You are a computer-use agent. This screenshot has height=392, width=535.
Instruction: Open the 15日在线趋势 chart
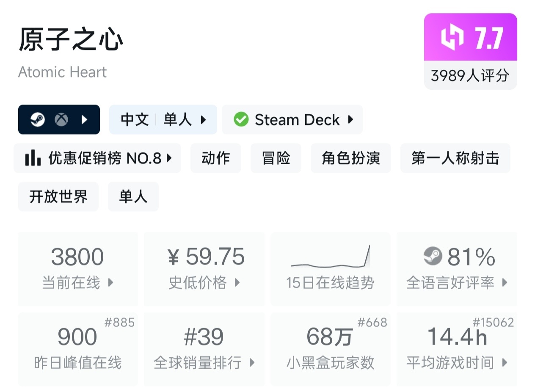click(x=330, y=269)
